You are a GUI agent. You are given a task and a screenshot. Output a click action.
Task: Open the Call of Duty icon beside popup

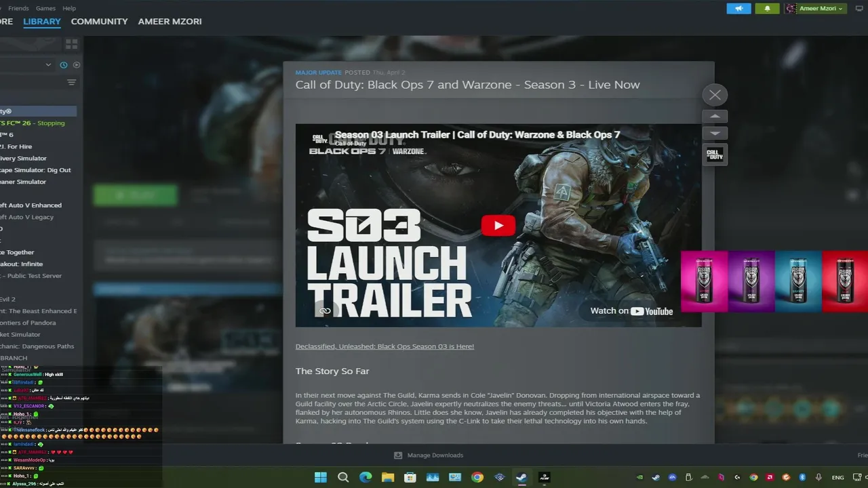coord(715,155)
